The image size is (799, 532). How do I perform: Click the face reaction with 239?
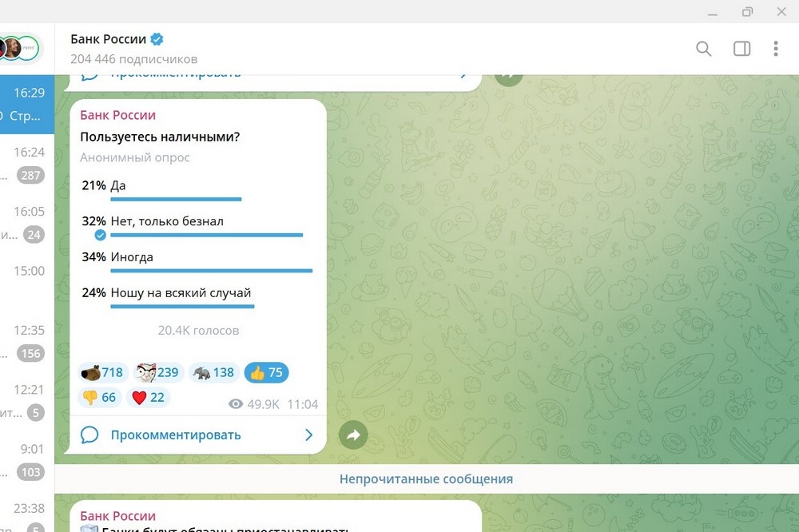[x=158, y=372]
